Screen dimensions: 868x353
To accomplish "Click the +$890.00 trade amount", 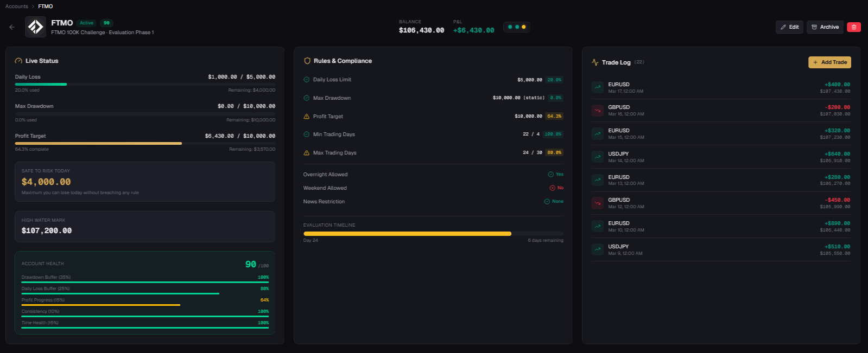I will pyautogui.click(x=837, y=223).
